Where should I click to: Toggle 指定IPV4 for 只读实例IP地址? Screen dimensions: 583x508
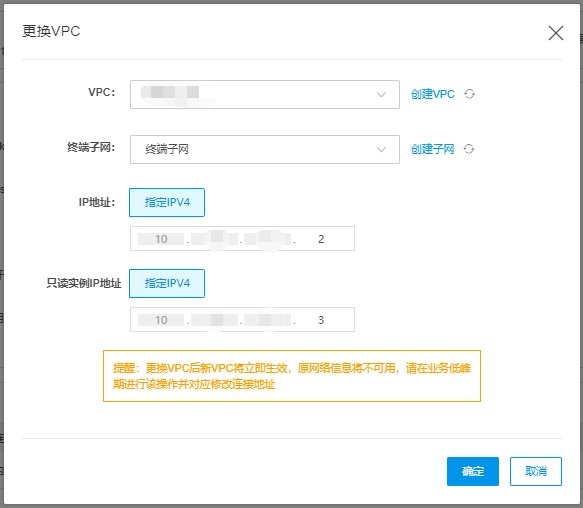coord(167,283)
